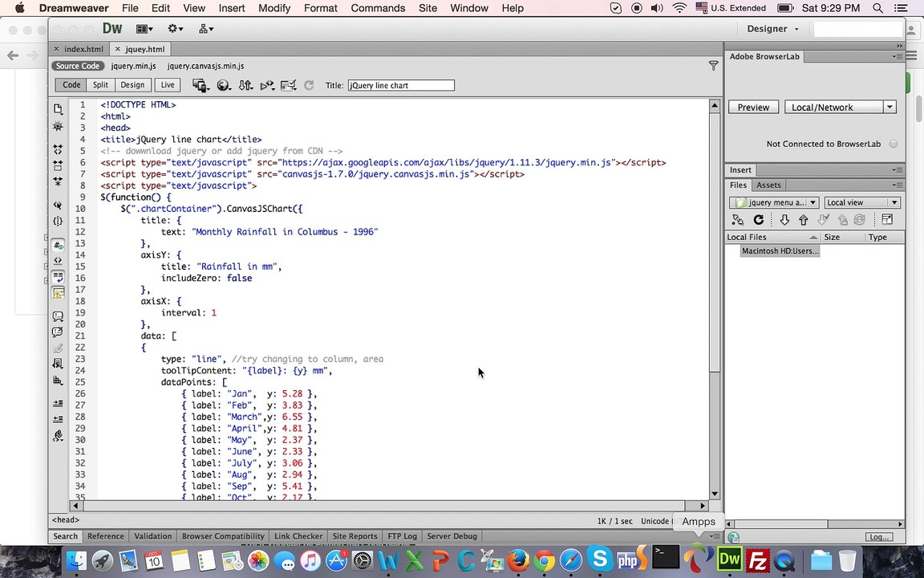The width and height of the screenshot is (924, 578).
Task: Click the Move or Convert CSS icon
Action: tap(58, 381)
